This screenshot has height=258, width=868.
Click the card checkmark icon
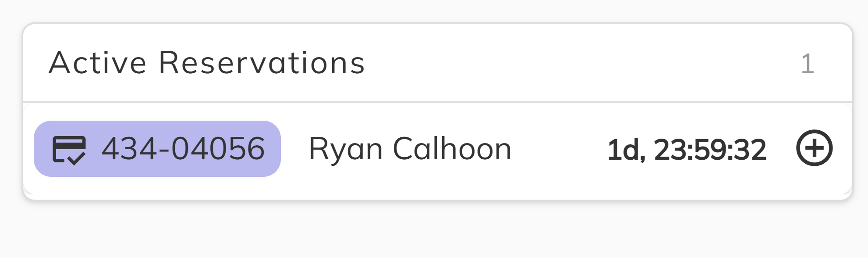(69, 150)
